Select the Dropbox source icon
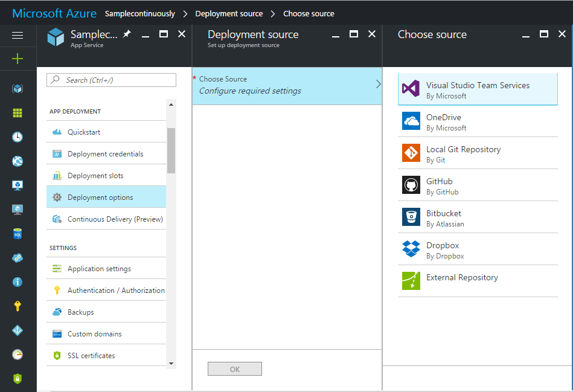Image resolution: width=573 pixels, height=392 pixels. tap(411, 249)
